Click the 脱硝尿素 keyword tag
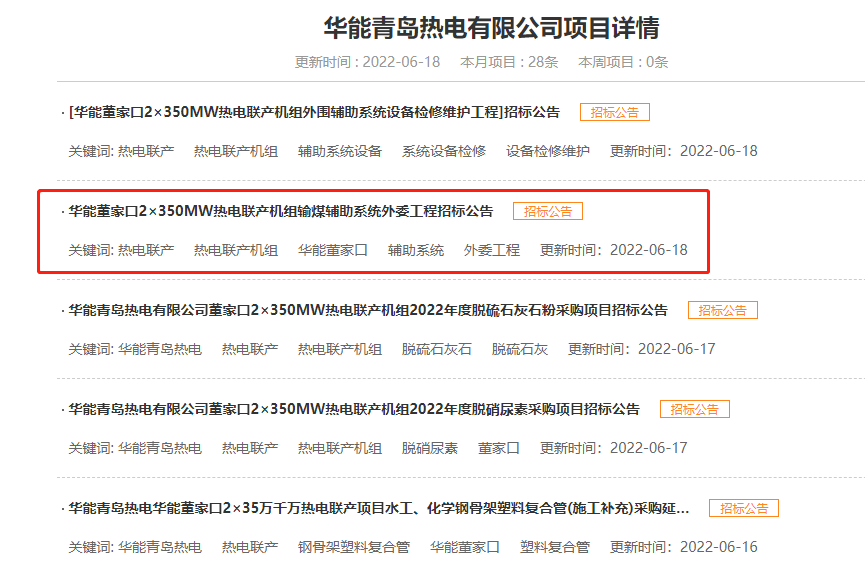 (430, 448)
